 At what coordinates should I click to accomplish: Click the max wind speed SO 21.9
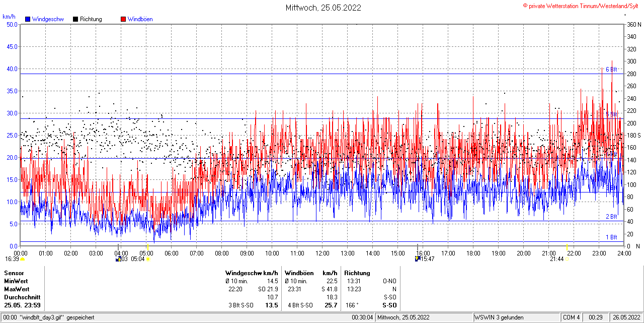[268, 289]
